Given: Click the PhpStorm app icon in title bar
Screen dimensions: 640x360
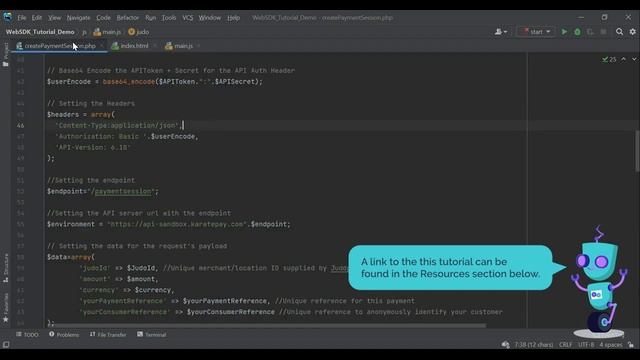Looking at the screenshot, I should [x=8, y=17].
